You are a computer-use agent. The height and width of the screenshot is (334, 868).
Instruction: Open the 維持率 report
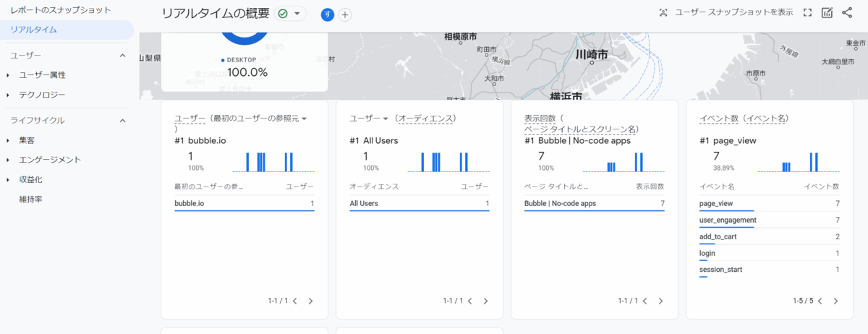click(30, 199)
